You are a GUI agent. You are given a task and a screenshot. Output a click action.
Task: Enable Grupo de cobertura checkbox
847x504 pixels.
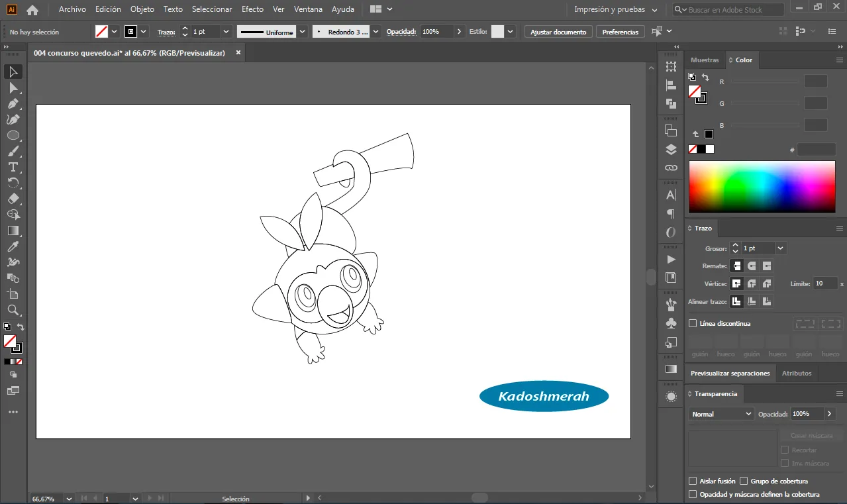tap(744, 481)
